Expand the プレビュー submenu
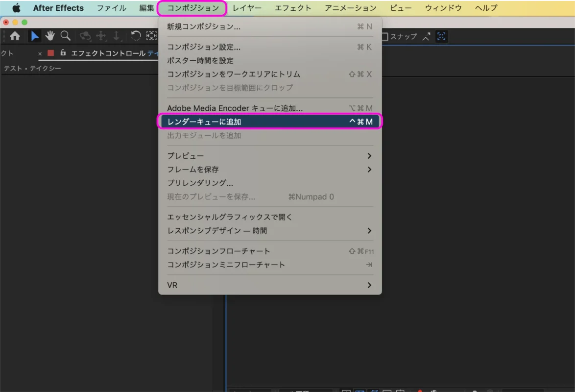Image resolution: width=575 pixels, height=392 pixels. tap(270, 156)
